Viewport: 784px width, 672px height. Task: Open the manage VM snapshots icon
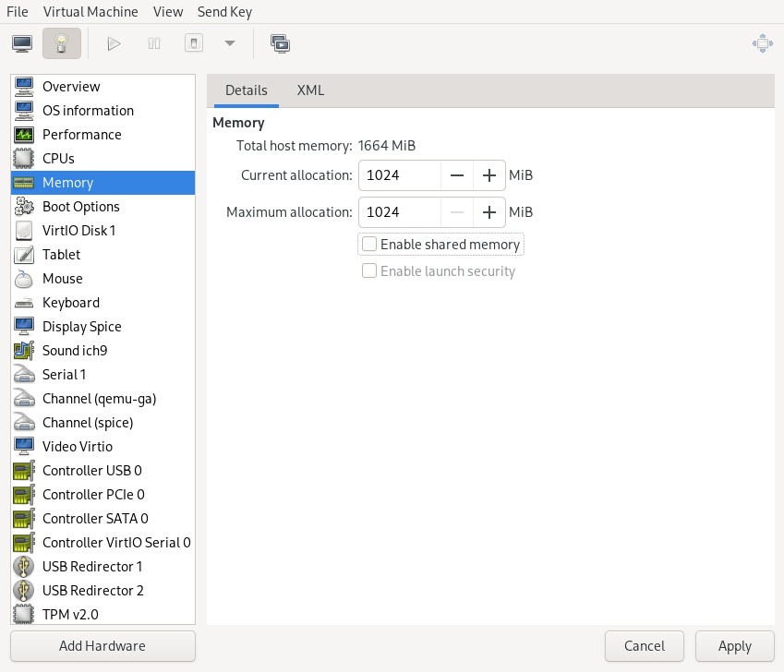[x=279, y=42]
